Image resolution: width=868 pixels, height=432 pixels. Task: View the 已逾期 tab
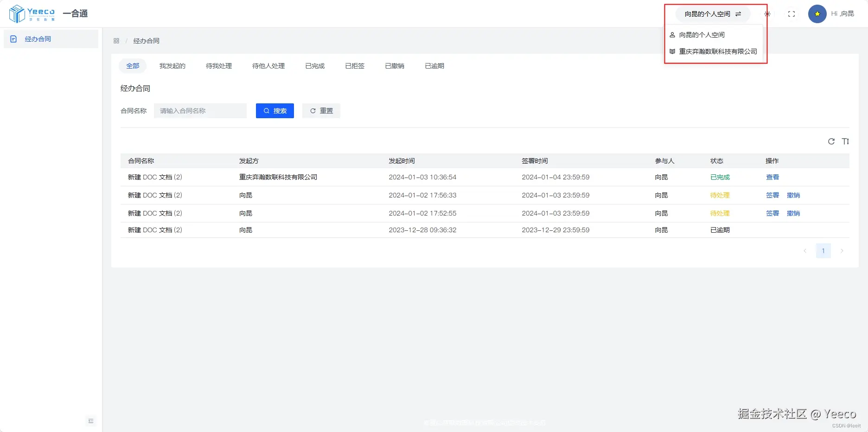point(434,66)
